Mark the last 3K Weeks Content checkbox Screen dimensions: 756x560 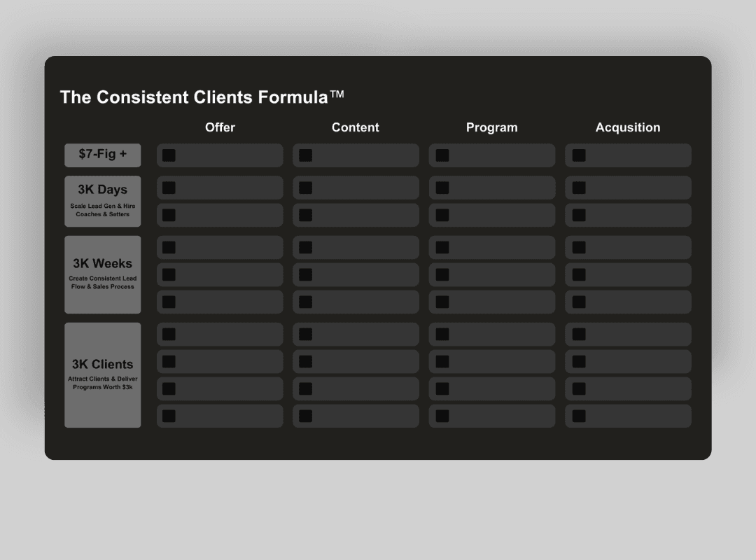(306, 302)
